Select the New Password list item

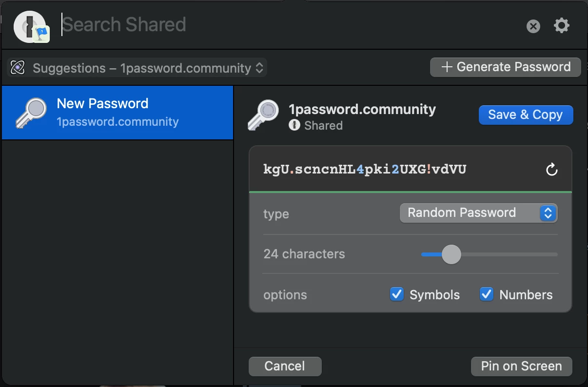point(118,113)
